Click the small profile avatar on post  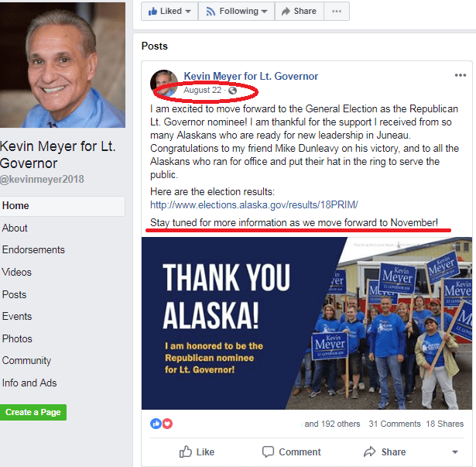tap(164, 83)
